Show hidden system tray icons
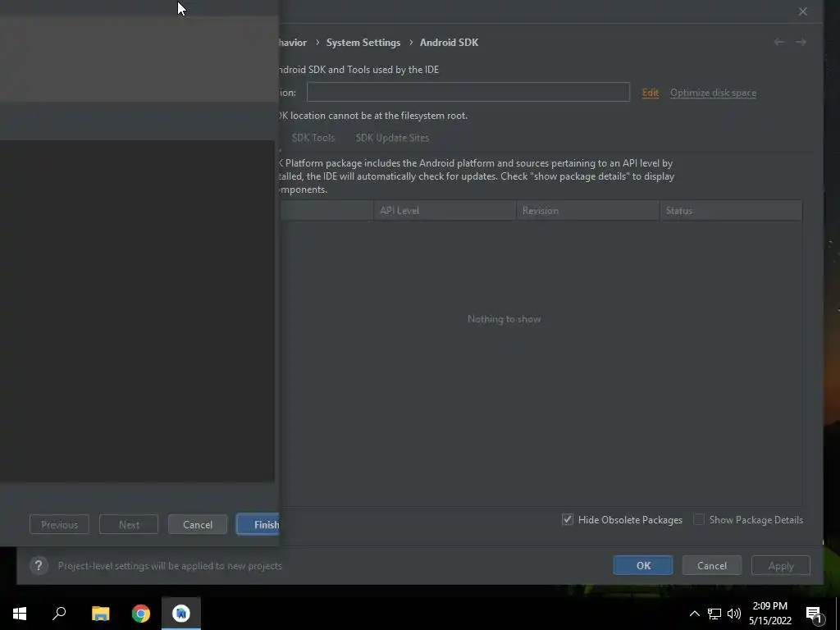 (x=694, y=614)
